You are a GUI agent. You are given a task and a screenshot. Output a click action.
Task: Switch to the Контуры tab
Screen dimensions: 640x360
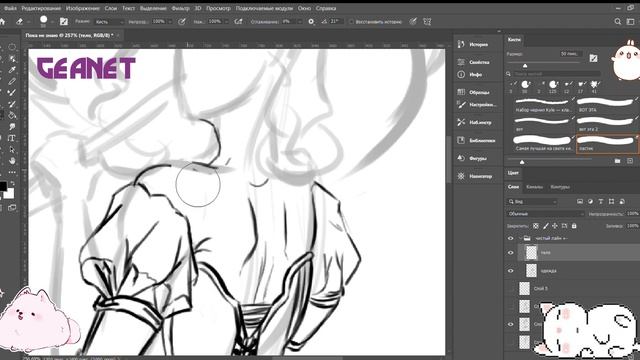click(560, 187)
